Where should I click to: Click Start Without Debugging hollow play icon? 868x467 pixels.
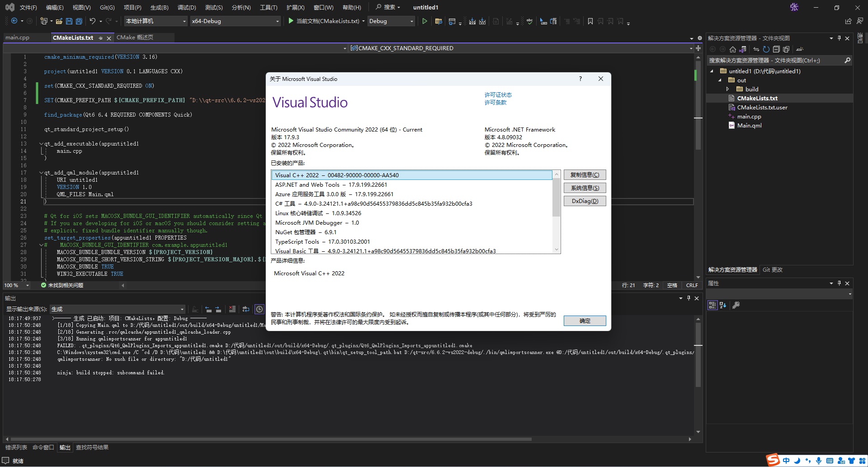click(x=425, y=21)
